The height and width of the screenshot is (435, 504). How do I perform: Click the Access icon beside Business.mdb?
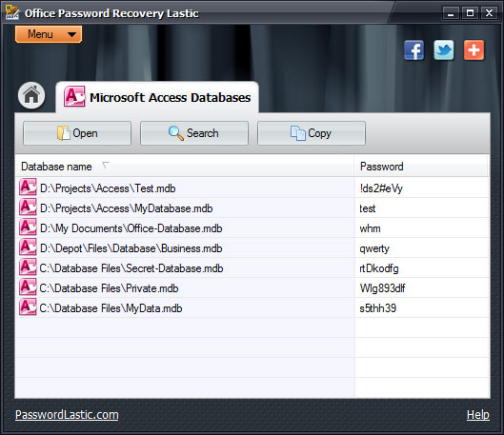pyautogui.click(x=28, y=247)
